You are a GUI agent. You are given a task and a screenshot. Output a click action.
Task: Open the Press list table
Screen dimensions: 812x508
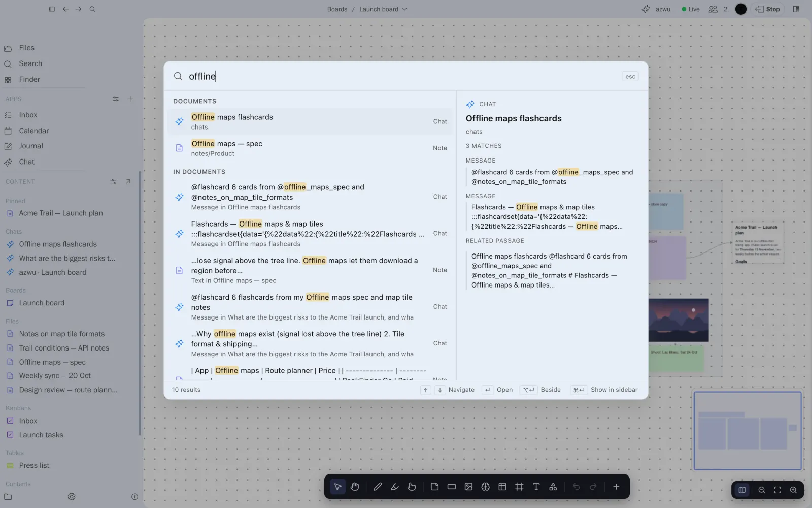(x=34, y=465)
